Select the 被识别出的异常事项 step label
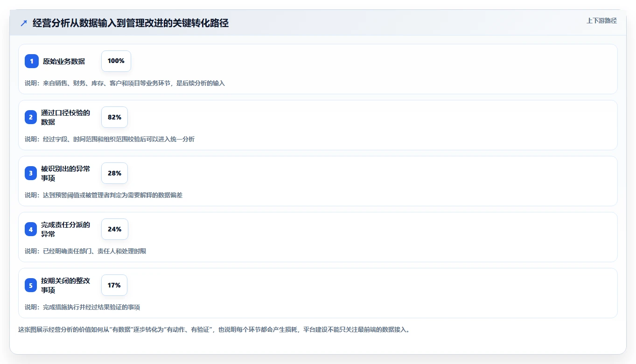This screenshot has width=636, height=364. (x=65, y=173)
